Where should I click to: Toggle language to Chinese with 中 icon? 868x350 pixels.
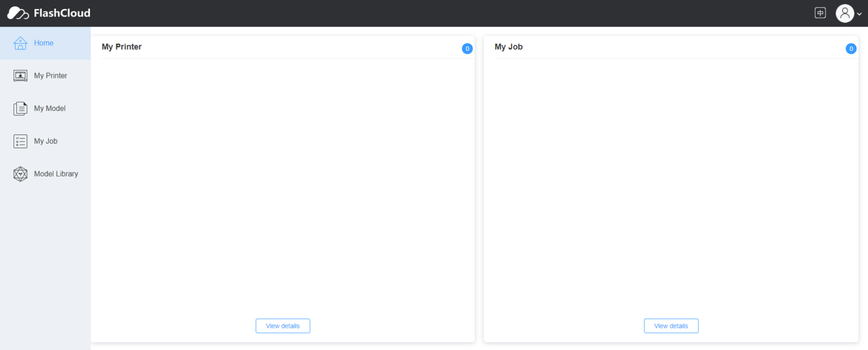point(820,13)
